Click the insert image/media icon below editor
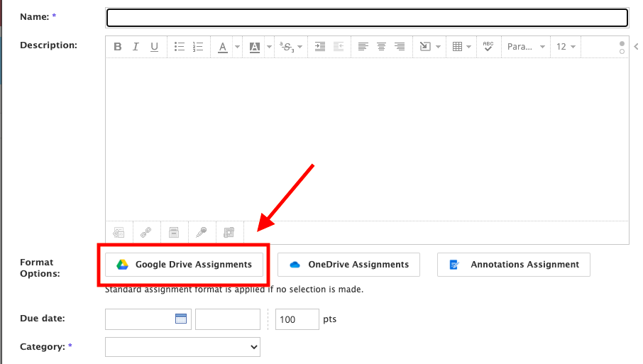Image resolution: width=643 pixels, height=364 pixels. click(119, 233)
